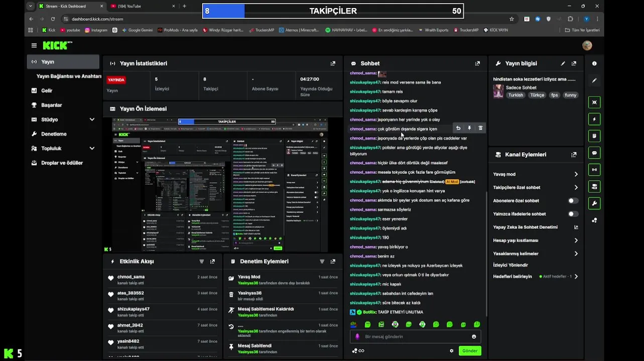Toggle the document moderation widget icon

[594, 136]
